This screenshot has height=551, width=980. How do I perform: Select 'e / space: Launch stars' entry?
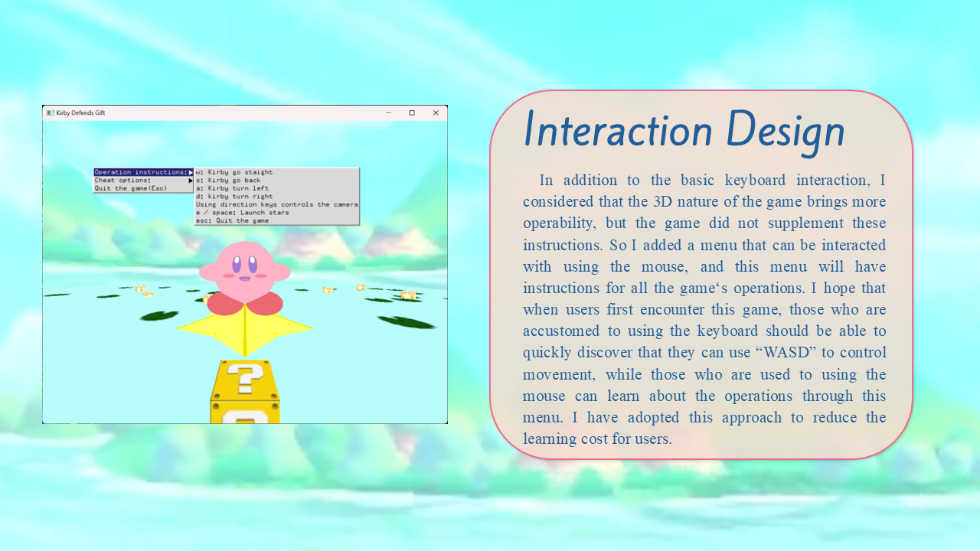click(x=276, y=213)
